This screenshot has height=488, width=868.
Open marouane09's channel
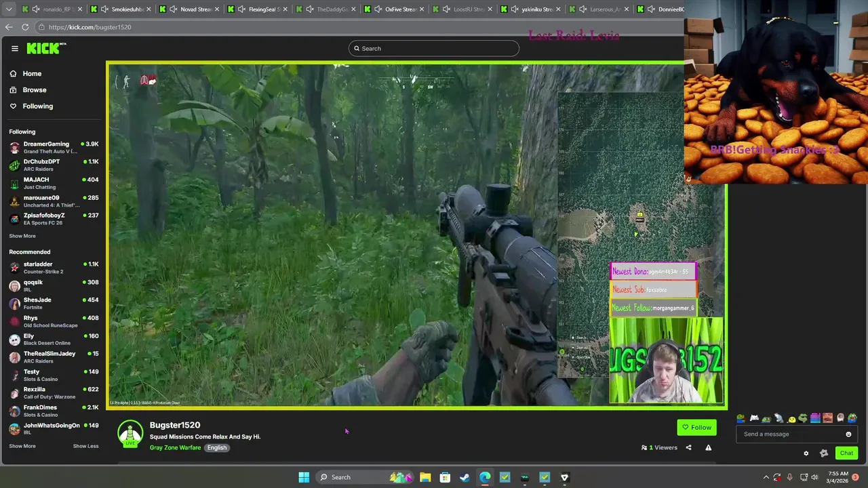(x=54, y=201)
